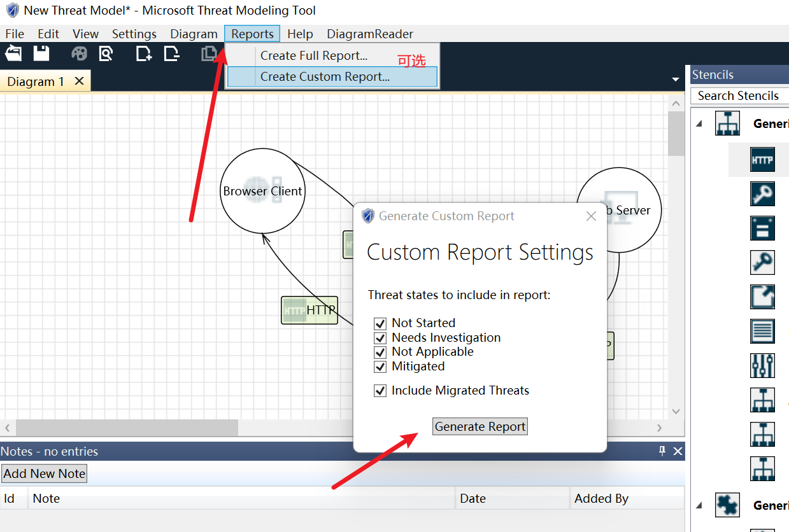Choose Create Custom Report menu entry
The image size is (789, 532).
(332, 76)
